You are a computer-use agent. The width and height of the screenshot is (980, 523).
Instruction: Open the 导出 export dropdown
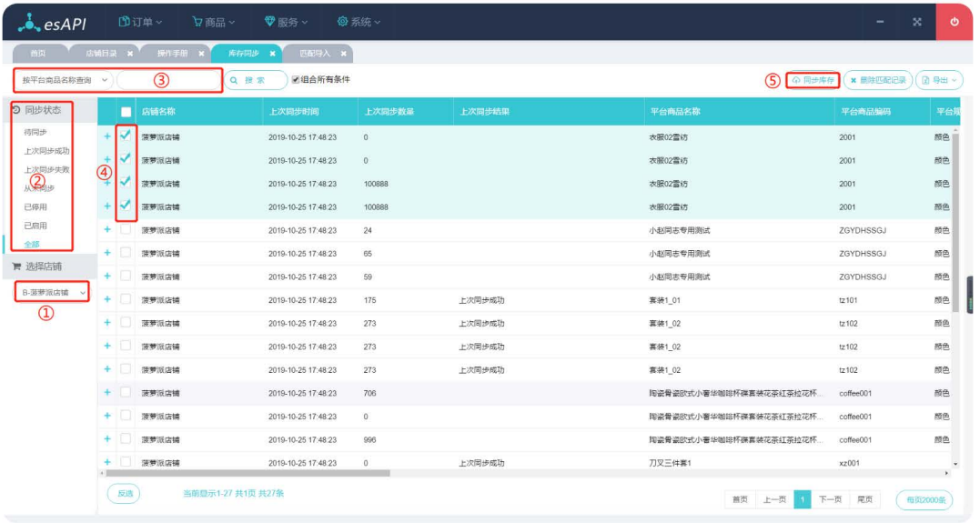(x=940, y=80)
